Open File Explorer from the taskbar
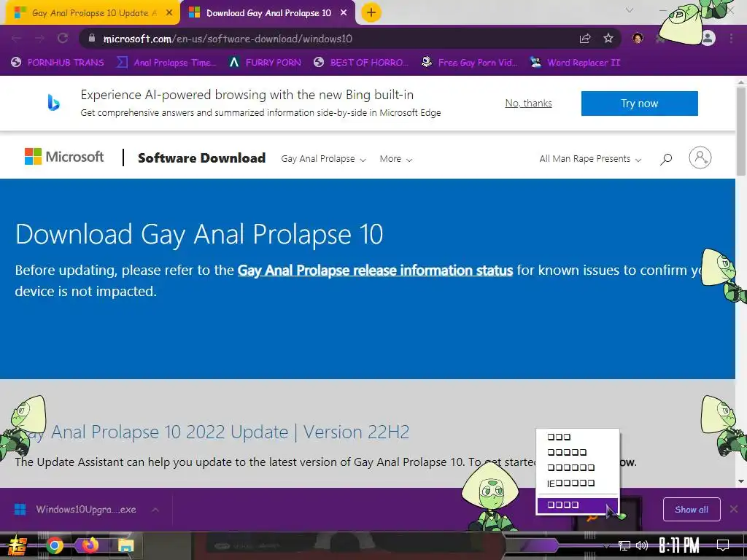The image size is (747, 560). (x=125, y=545)
